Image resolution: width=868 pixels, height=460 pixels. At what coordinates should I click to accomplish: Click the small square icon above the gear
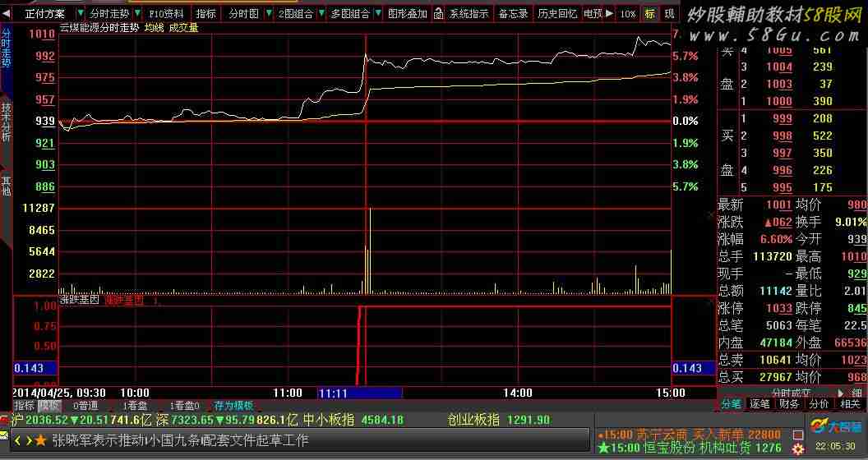[x=797, y=435]
